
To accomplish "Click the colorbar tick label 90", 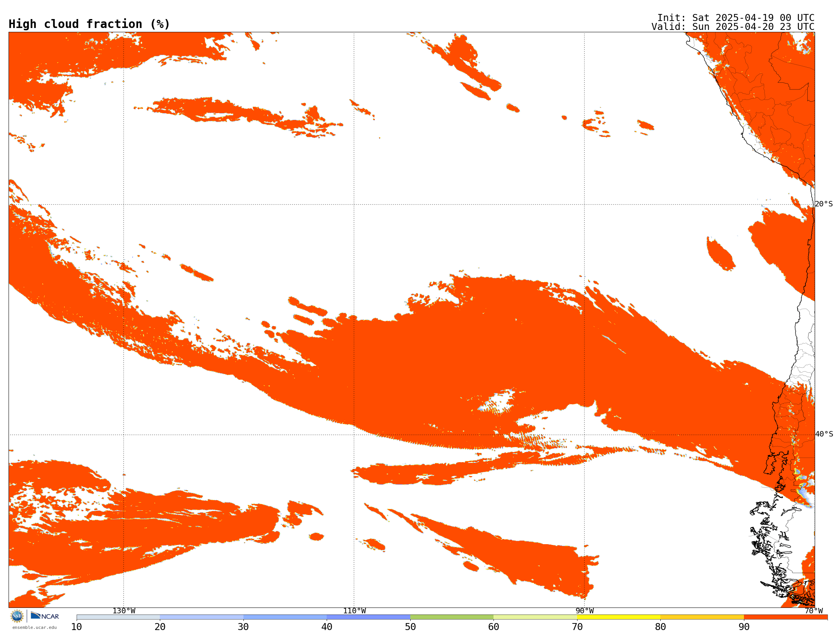I will coord(744,627).
